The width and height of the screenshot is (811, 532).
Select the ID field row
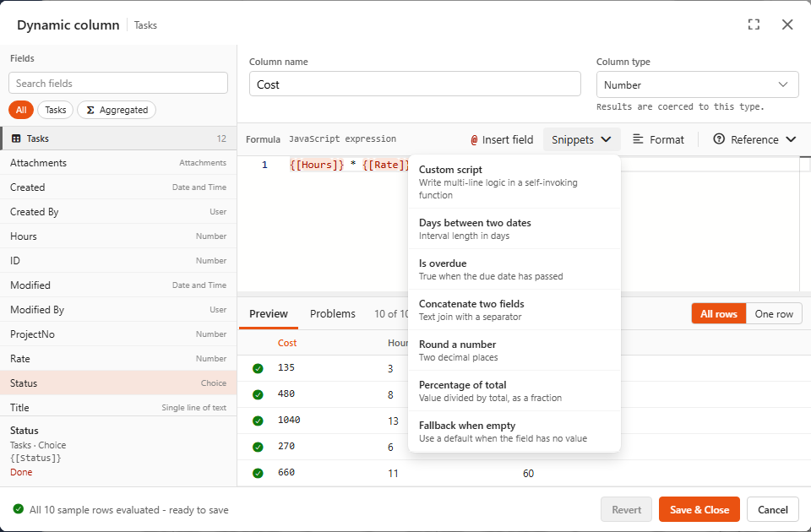118,261
